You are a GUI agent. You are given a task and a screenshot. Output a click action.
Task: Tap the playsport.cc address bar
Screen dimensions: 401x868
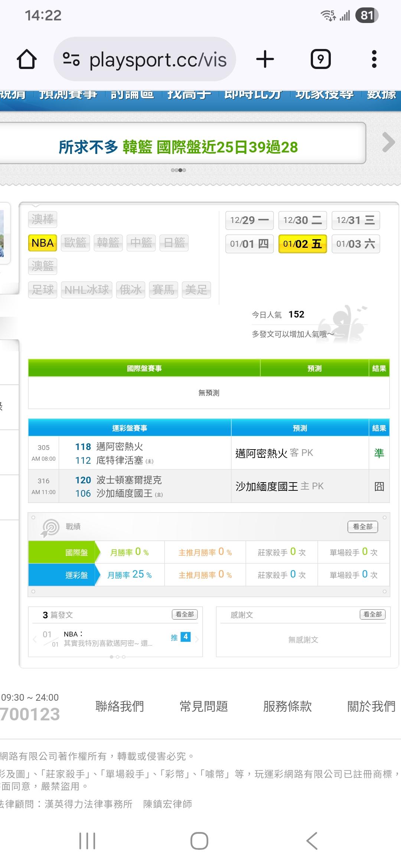pyautogui.click(x=158, y=59)
